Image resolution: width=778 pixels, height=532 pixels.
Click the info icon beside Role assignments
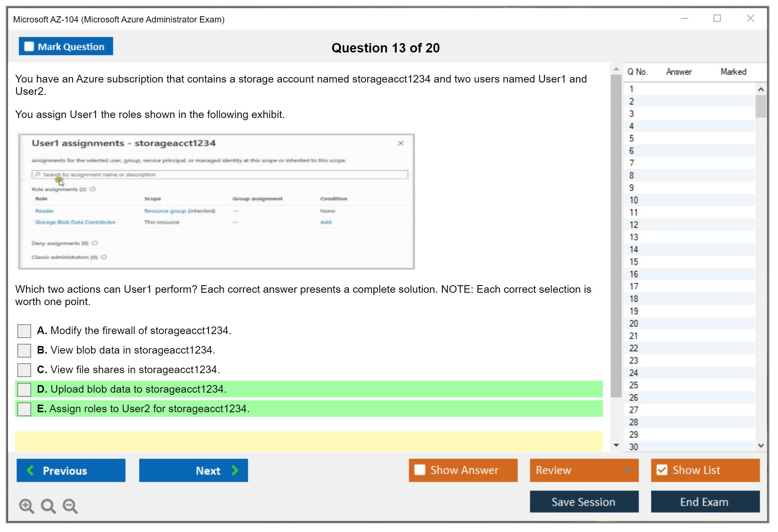93,189
